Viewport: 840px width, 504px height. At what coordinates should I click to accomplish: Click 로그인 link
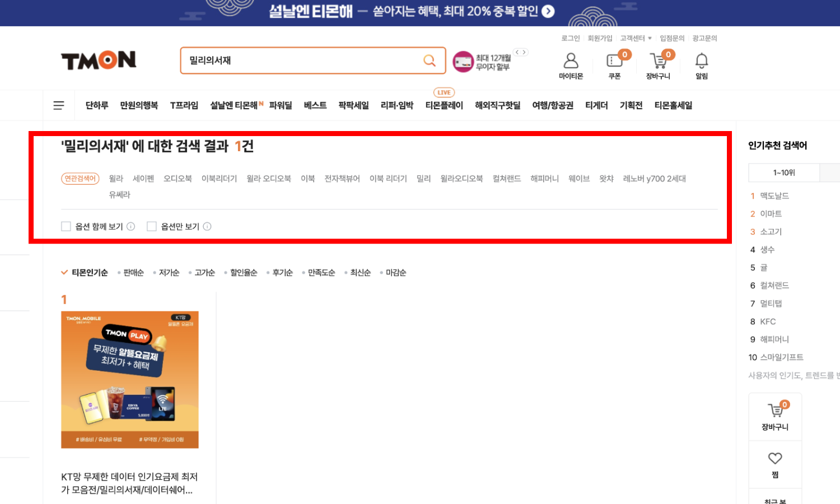click(x=571, y=38)
